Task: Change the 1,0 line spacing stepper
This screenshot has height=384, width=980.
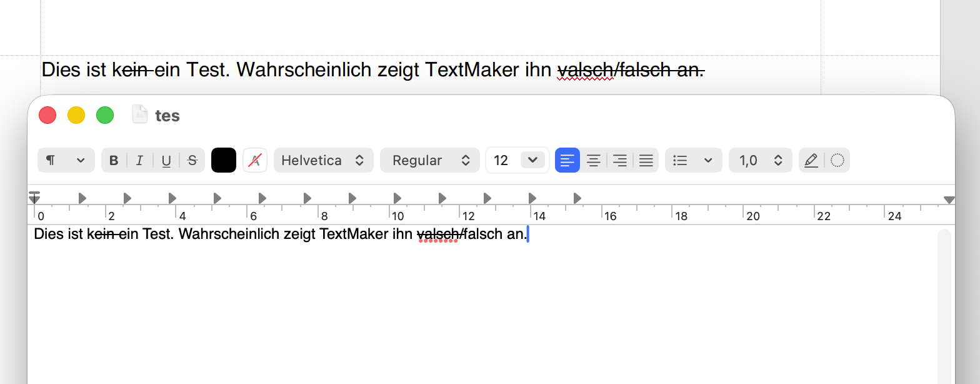Action: [761, 160]
